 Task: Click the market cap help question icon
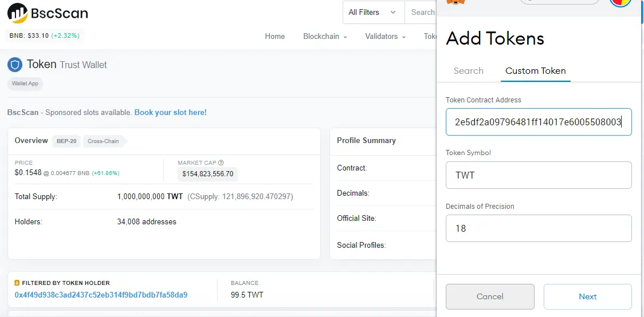click(x=221, y=163)
